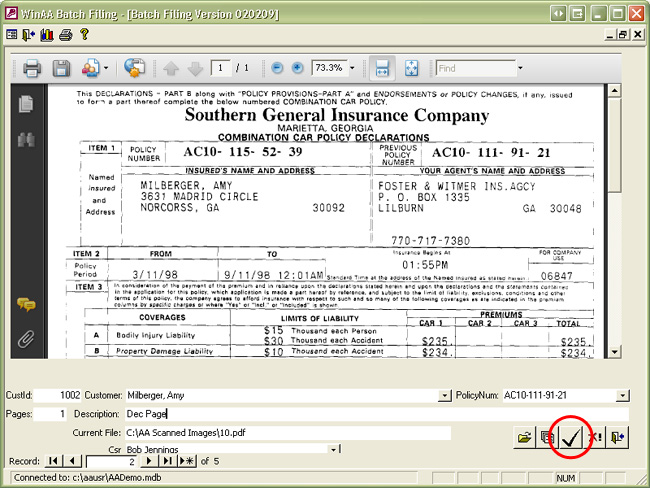This screenshot has height=488, width=650.
Task: Open the collaborate icon's dropdown arrow
Action: (x=106, y=68)
